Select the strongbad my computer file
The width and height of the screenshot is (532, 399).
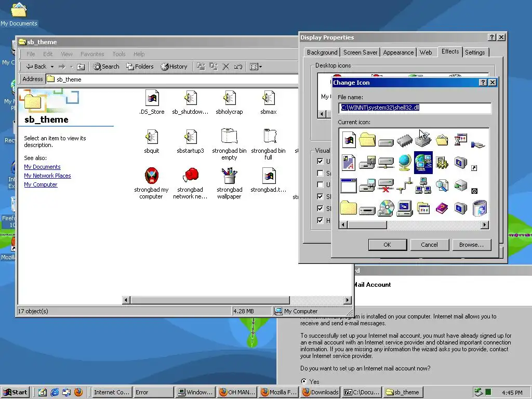[x=151, y=183]
